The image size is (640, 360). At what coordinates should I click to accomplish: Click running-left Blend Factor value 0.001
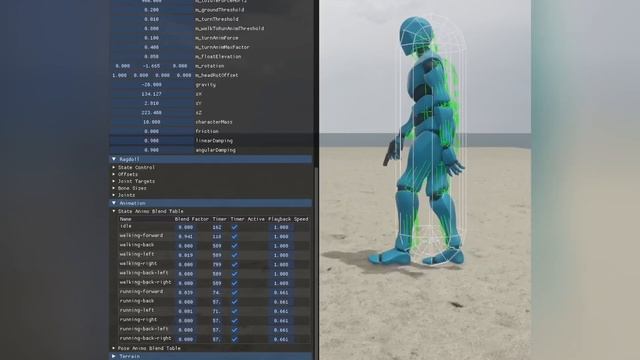(x=186, y=311)
